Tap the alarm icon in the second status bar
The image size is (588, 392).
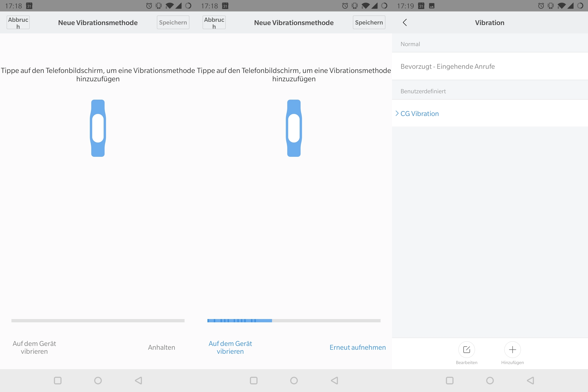345,6
